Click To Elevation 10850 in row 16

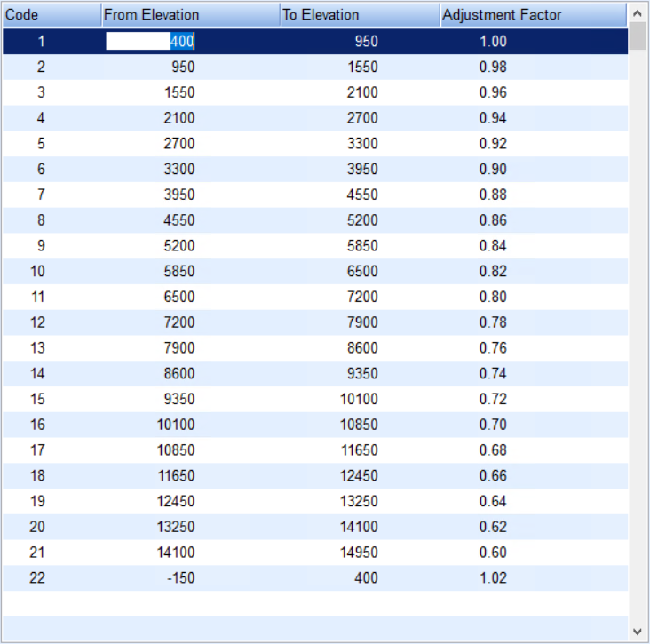[x=359, y=425]
